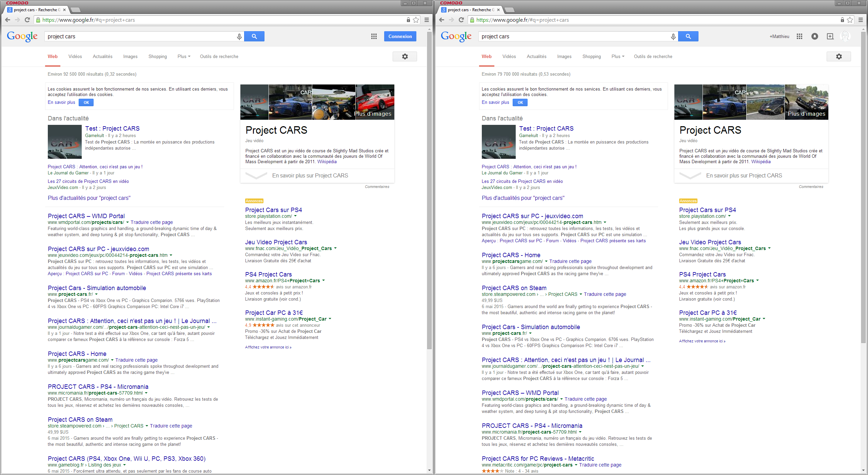Open the dropdown arrow next to projectcarsgame.com in the right window

tap(546, 261)
